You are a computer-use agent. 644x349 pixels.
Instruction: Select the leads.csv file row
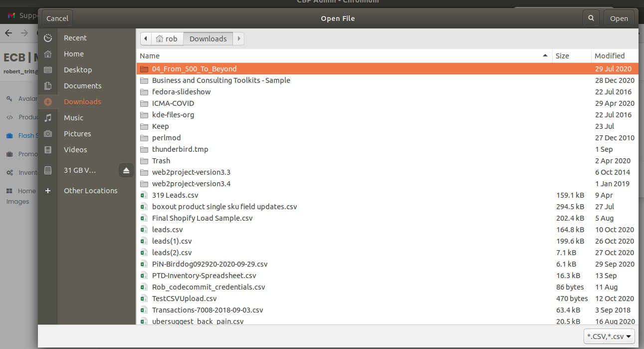coord(168,229)
